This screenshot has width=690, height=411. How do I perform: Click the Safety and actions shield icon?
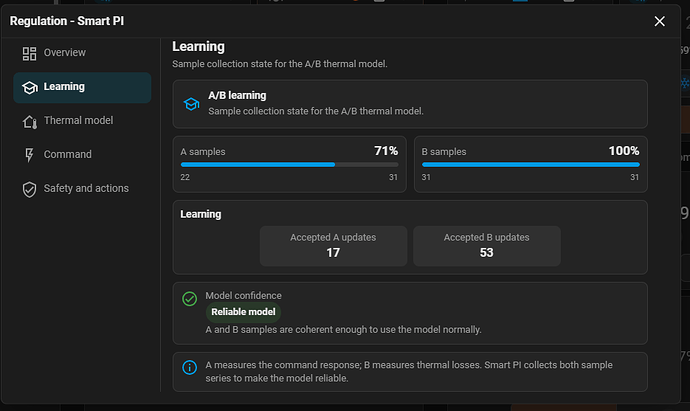29,189
